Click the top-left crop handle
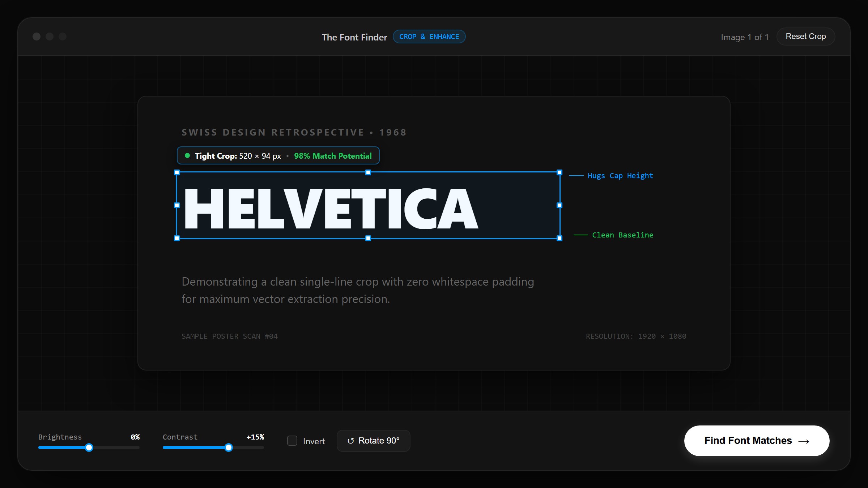868x488 pixels. point(177,172)
